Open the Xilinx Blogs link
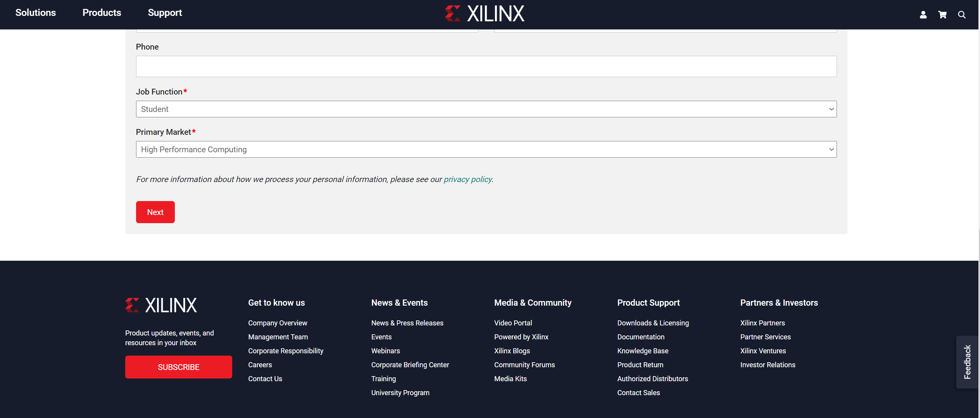 point(512,351)
